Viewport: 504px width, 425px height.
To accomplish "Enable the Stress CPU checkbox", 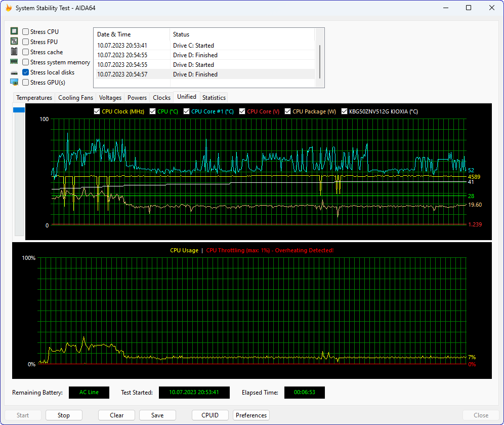I will coord(25,32).
